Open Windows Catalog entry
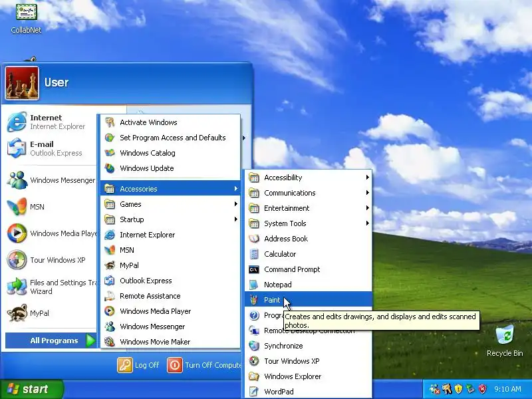 click(170, 153)
